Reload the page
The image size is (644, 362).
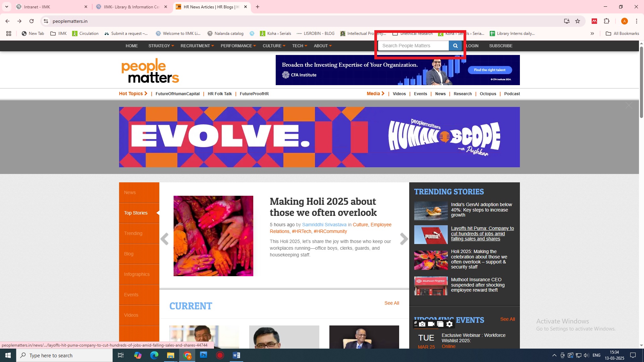pos(32,21)
